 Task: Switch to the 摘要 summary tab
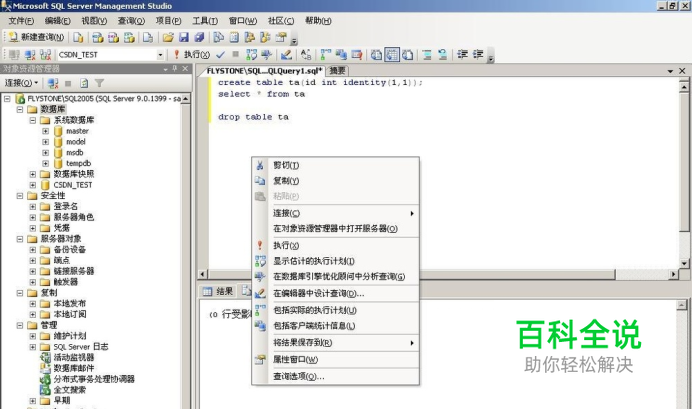(x=338, y=71)
